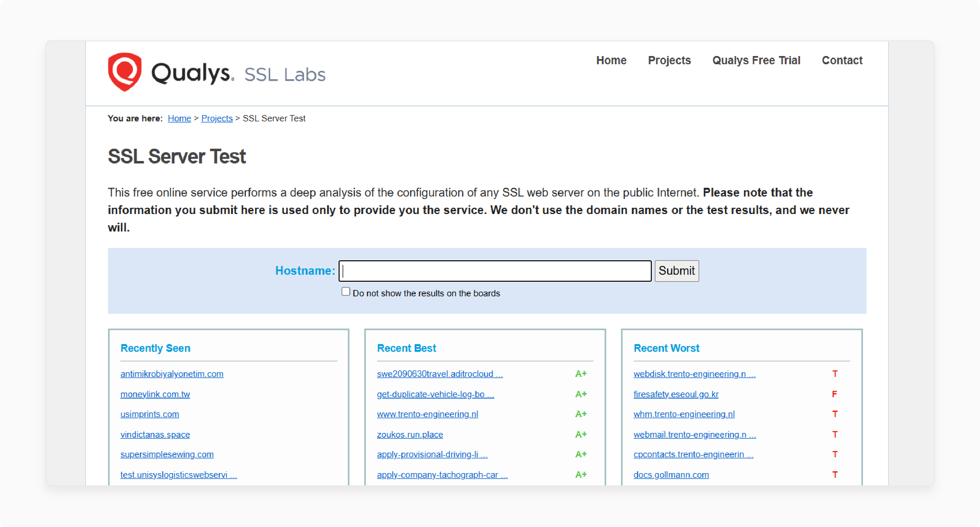Submit the hostname for testing
Screen dimensions: 980x527
pyautogui.click(x=676, y=271)
